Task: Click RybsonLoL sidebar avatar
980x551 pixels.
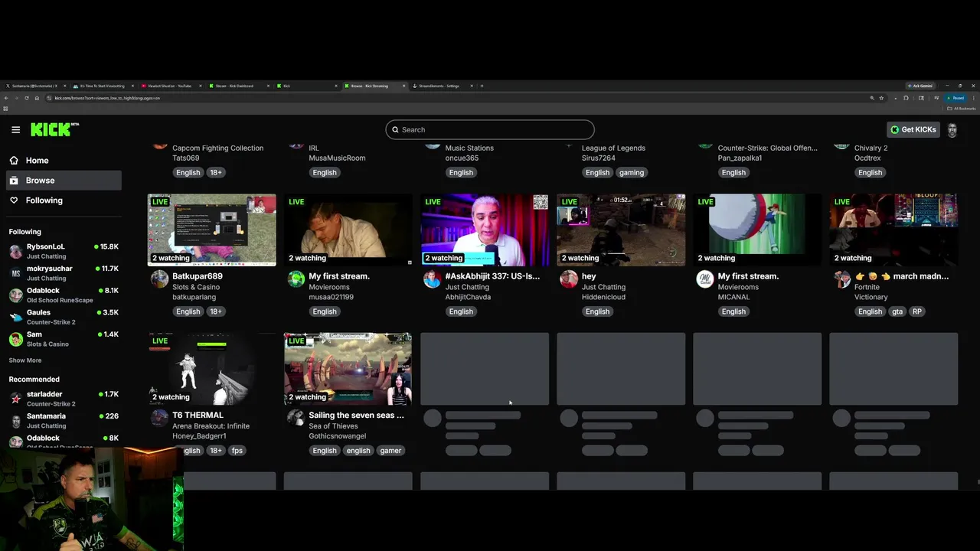Action: 15,252
